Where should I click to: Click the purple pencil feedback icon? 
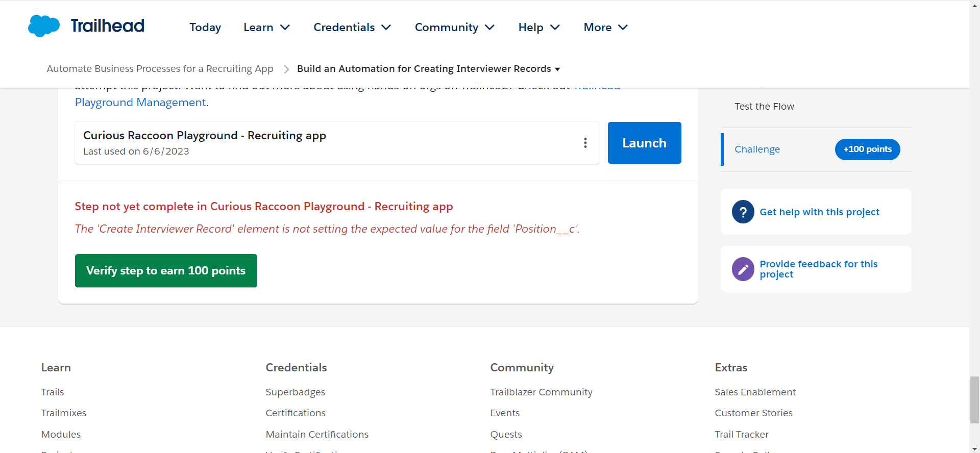coord(743,269)
